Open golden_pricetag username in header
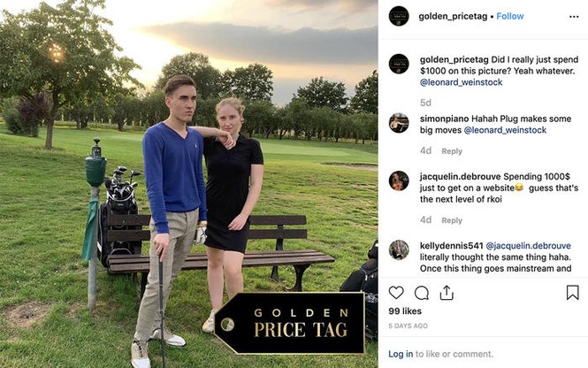The height and width of the screenshot is (368, 588). (x=453, y=17)
